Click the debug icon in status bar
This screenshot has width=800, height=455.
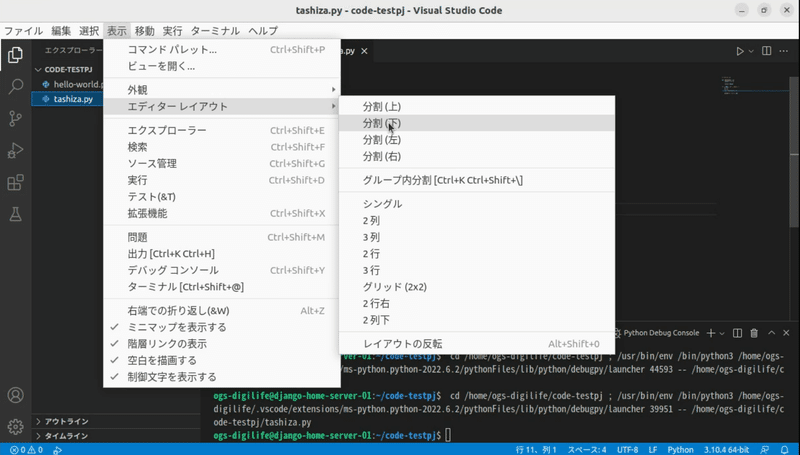pos(58,450)
